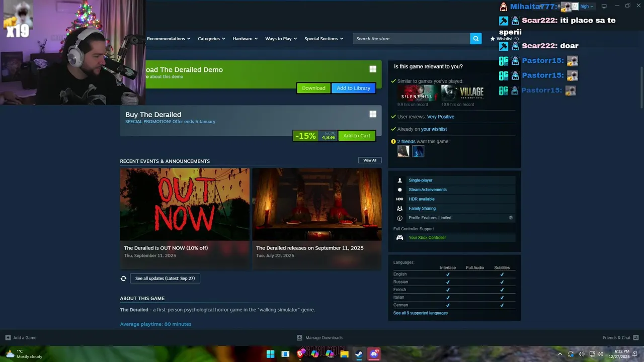The image size is (644, 362).
Task: Click the Steam Achievements star icon
Action: (399, 190)
